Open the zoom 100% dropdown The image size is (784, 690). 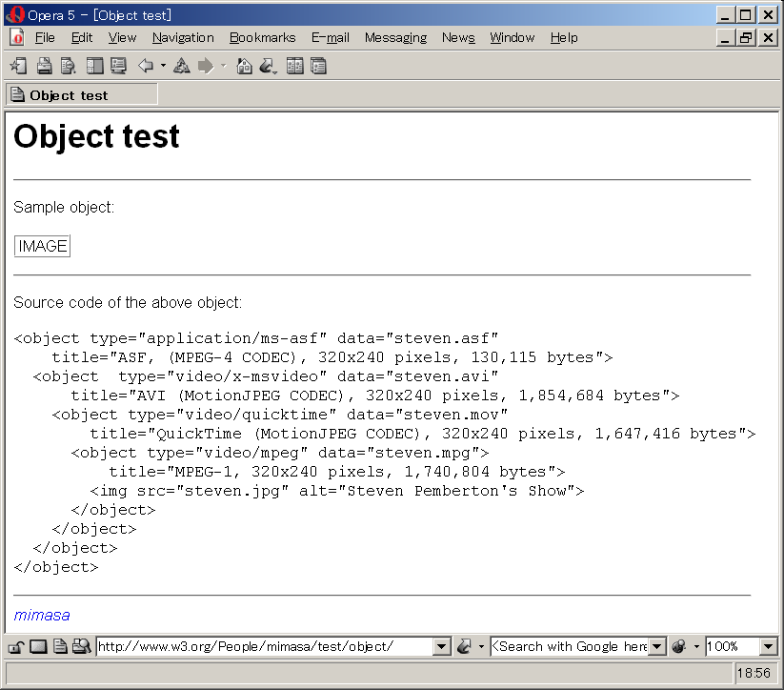(x=769, y=646)
